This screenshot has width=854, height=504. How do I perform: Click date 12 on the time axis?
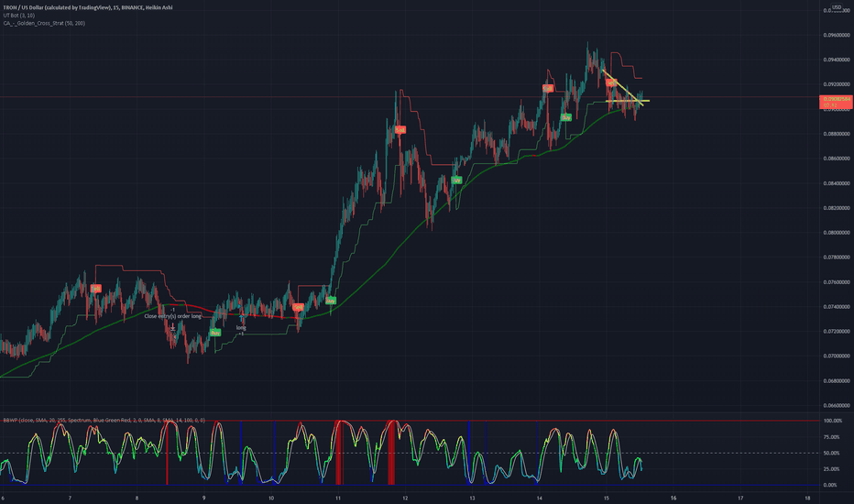coord(405,498)
